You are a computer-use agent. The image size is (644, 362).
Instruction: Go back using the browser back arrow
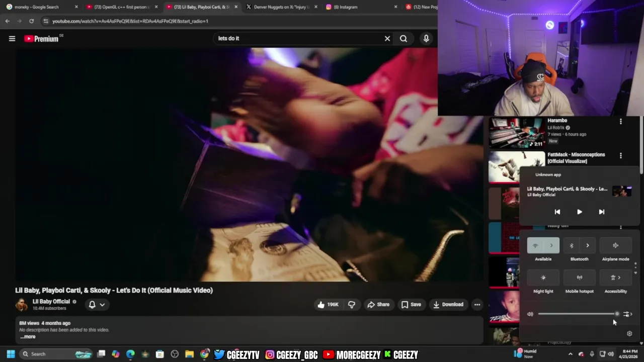coord(7,21)
